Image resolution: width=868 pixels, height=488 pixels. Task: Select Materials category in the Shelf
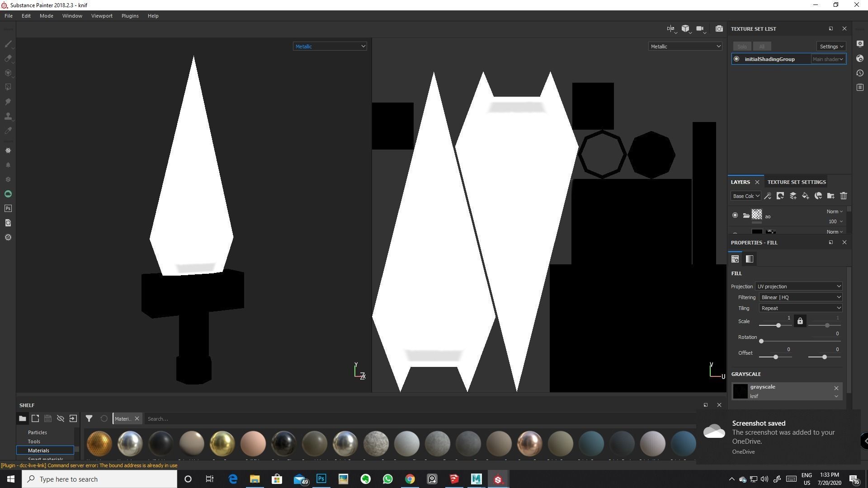pyautogui.click(x=38, y=450)
